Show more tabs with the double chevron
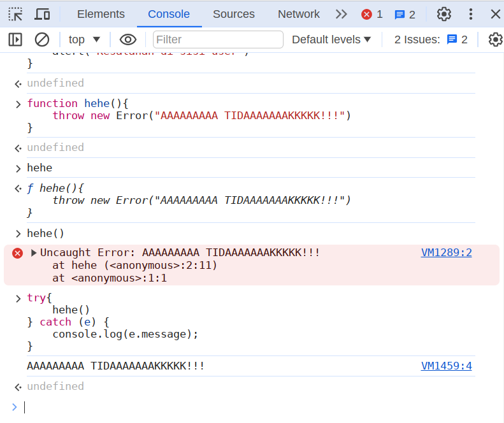This screenshot has height=423, width=504. point(342,14)
